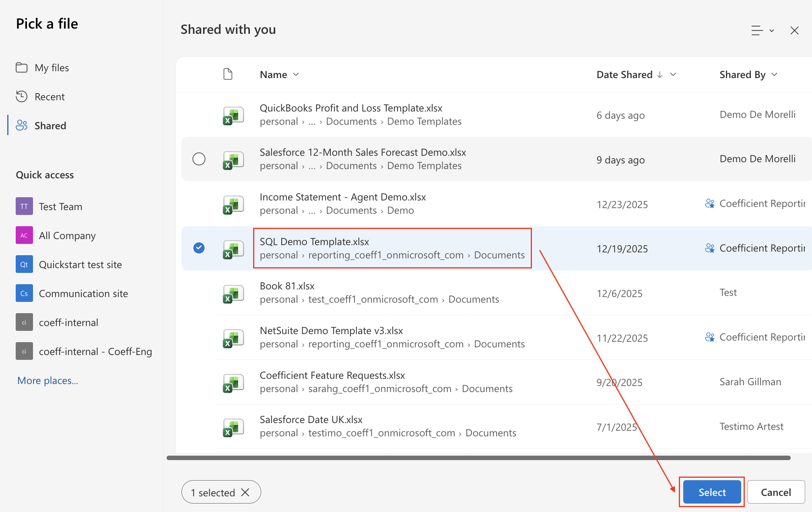Open the Shared By column dropdown
The height and width of the screenshot is (512, 812).
(775, 74)
